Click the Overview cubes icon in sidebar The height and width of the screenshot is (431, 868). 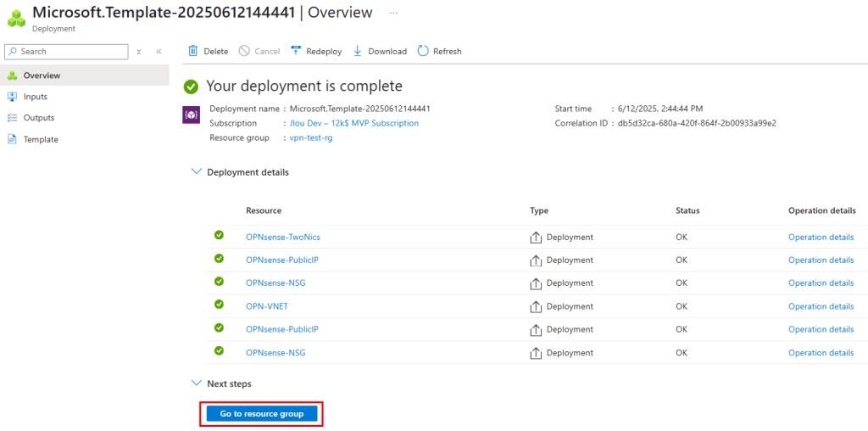pos(12,76)
